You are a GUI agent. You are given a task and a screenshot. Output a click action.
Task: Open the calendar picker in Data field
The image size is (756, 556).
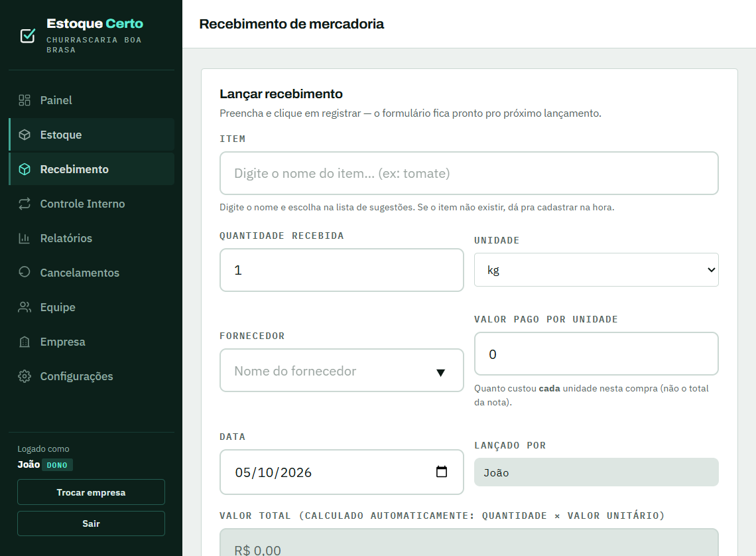(x=441, y=472)
